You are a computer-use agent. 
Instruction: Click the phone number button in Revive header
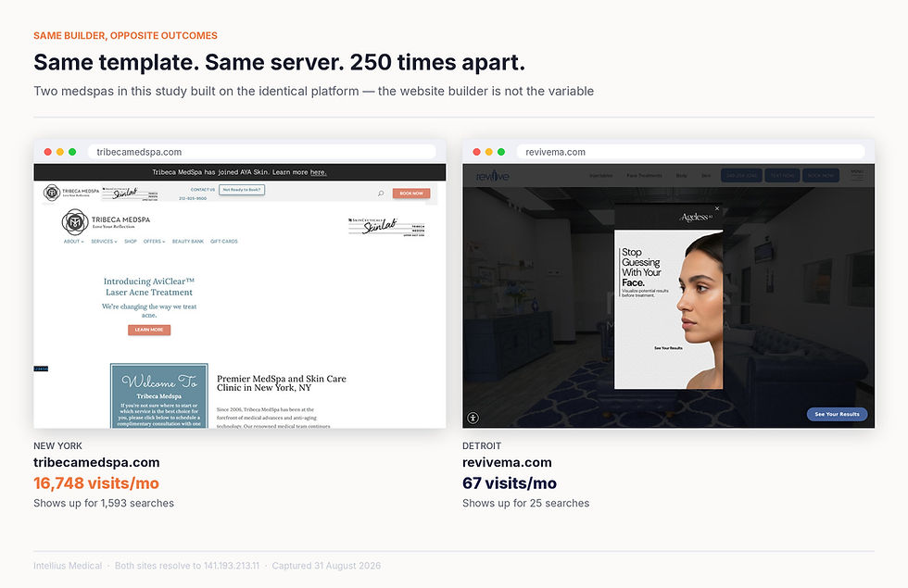[741, 175]
